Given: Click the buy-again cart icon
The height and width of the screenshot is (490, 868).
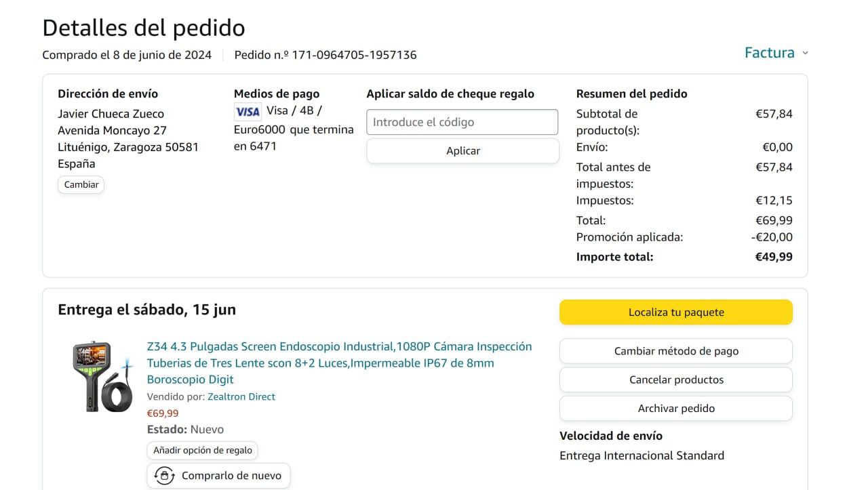Looking at the screenshot, I should [164, 476].
